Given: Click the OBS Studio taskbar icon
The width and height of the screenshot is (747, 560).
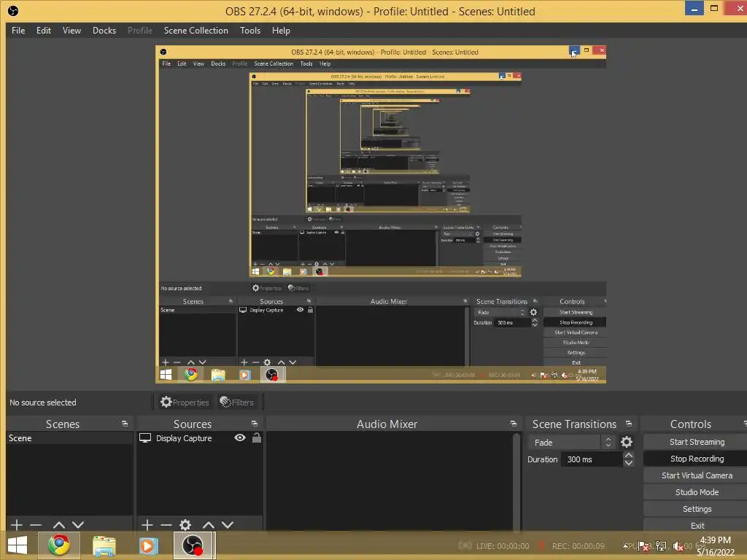Looking at the screenshot, I should pyautogui.click(x=193, y=545).
